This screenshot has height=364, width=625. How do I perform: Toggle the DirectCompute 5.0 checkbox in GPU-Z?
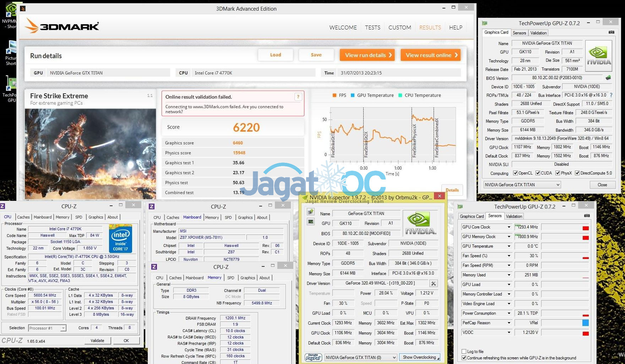pyautogui.click(x=577, y=173)
